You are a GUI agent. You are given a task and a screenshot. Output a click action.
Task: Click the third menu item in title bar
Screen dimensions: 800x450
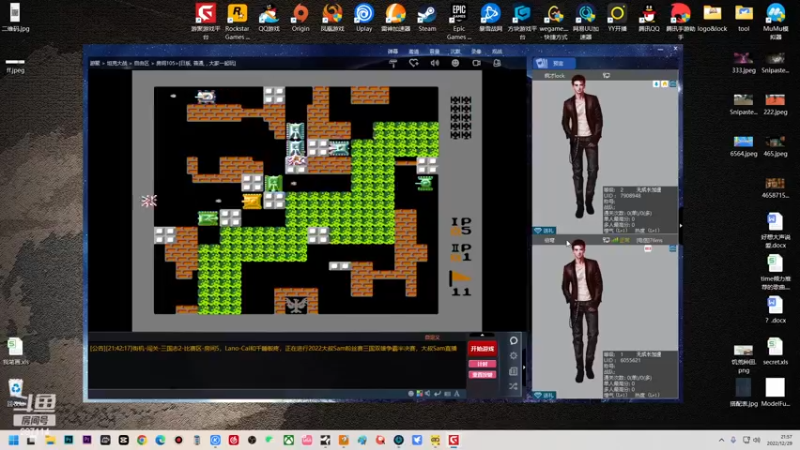point(434,52)
